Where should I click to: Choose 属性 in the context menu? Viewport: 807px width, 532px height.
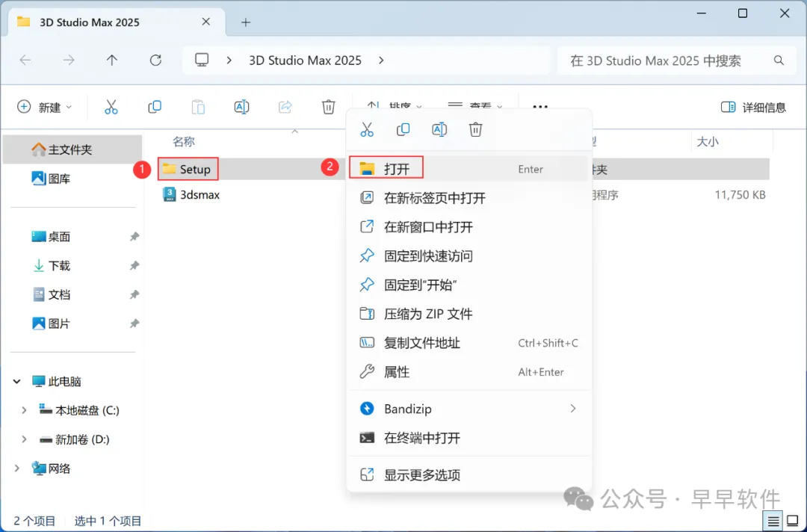coord(467,371)
